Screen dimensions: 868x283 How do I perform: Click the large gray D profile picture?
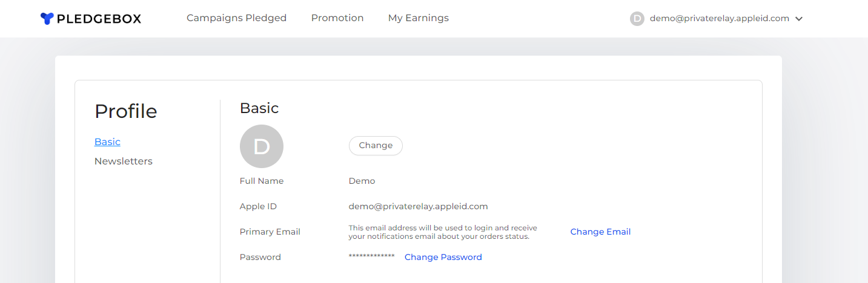(x=262, y=146)
